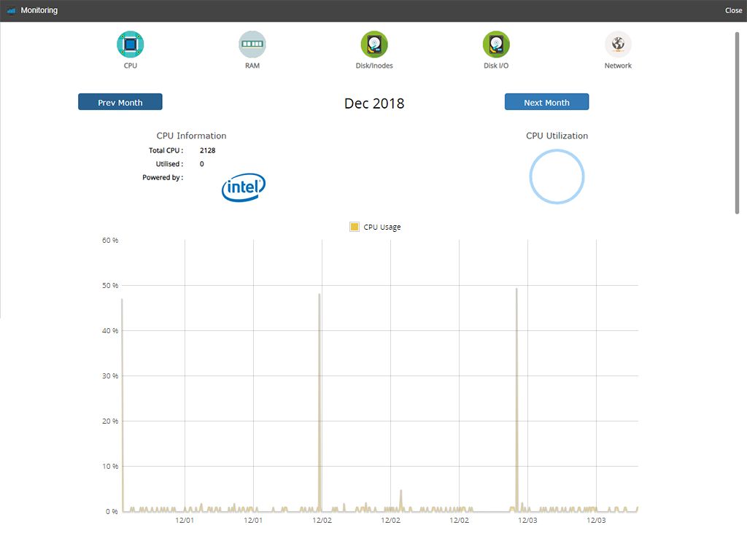Toggle the CPU Usage legend label
This screenshot has height=560, width=747.
coord(382,227)
